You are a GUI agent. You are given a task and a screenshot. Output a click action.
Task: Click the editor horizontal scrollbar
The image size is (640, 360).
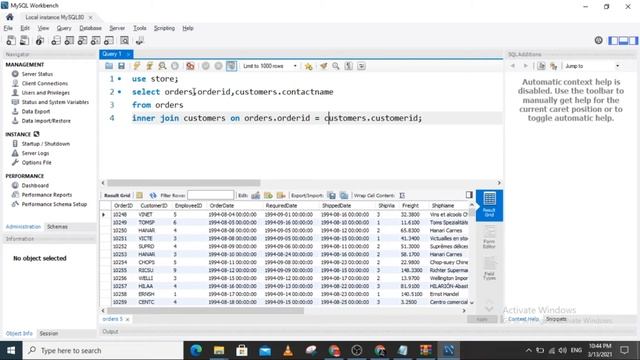point(184,183)
